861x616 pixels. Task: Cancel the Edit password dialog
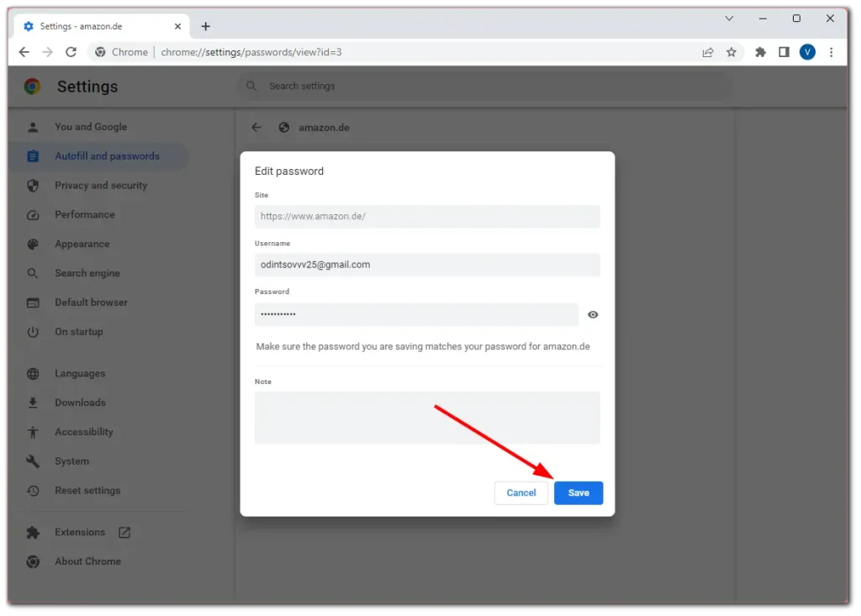coord(520,492)
